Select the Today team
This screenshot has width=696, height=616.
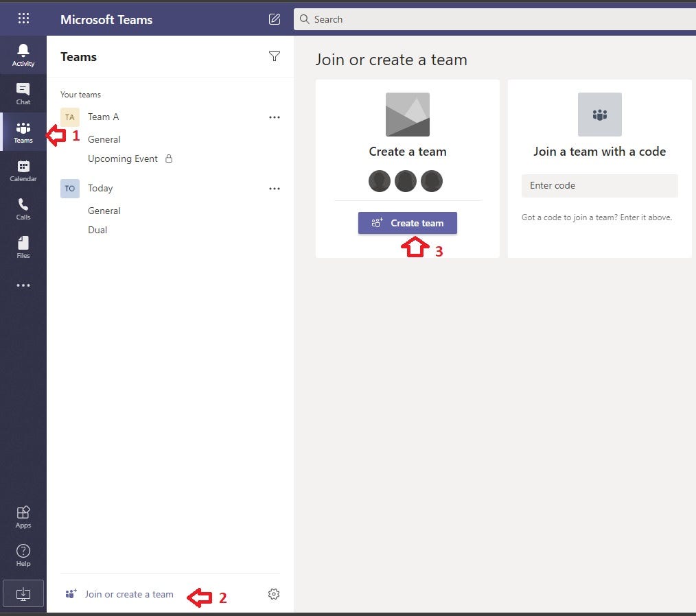point(100,188)
